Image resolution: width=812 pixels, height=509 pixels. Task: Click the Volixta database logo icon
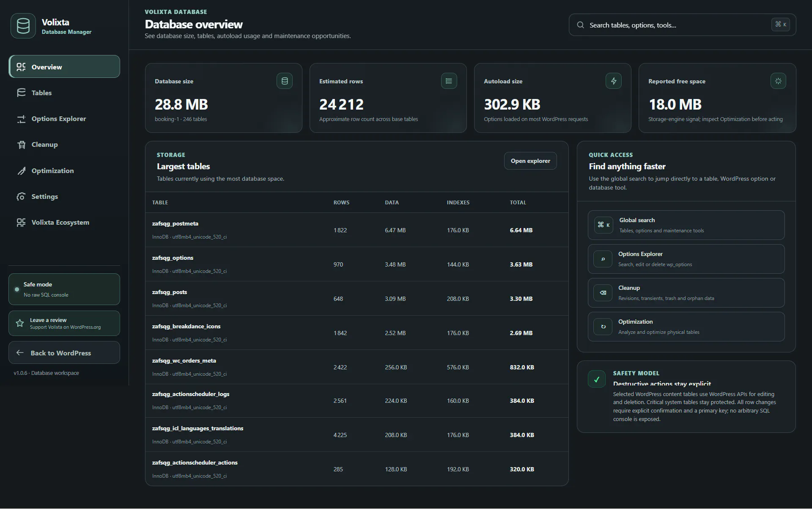point(23,26)
